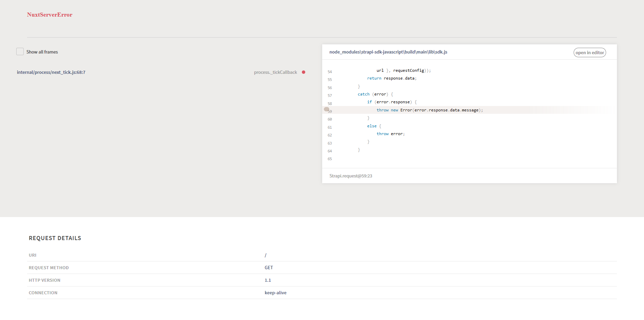Click the keep-alive connection value
This screenshot has width=644, height=320.
click(x=275, y=293)
